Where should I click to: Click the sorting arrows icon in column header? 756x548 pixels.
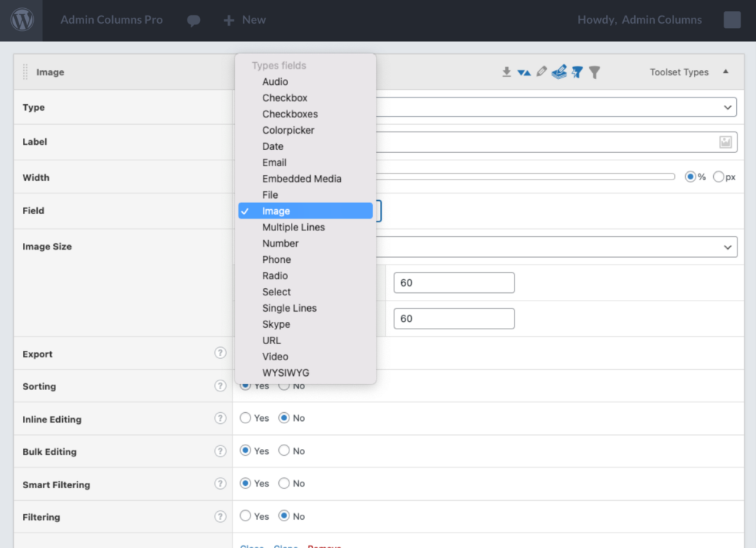524,72
